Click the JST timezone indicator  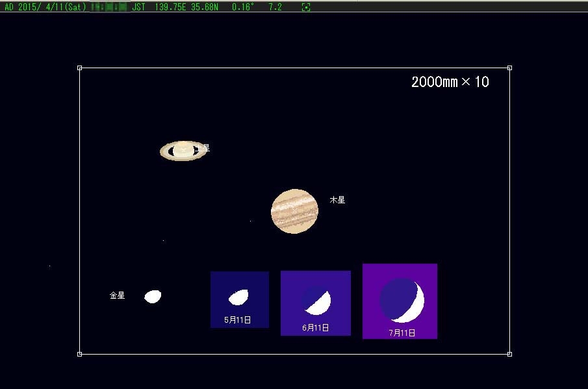click(138, 6)
